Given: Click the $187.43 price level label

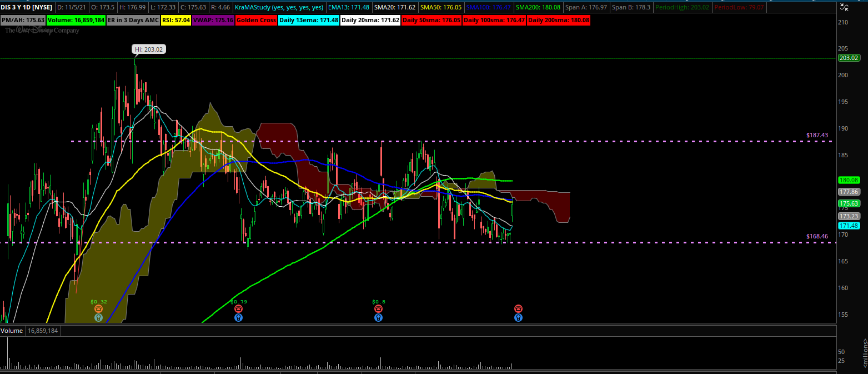Looking at the screenshot, I should 817,135.
